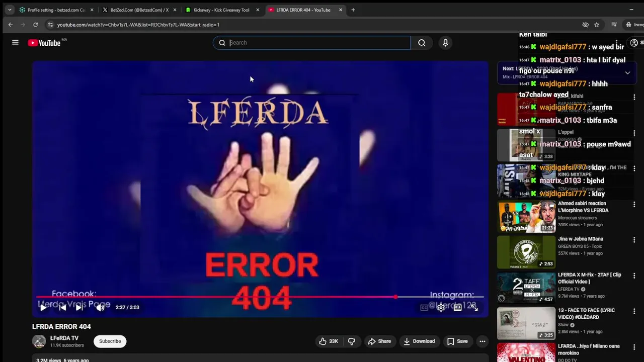Dislike the LFRDA ERROR 404 video
Screen dimensions: 644x362
[x=352, y=341]
